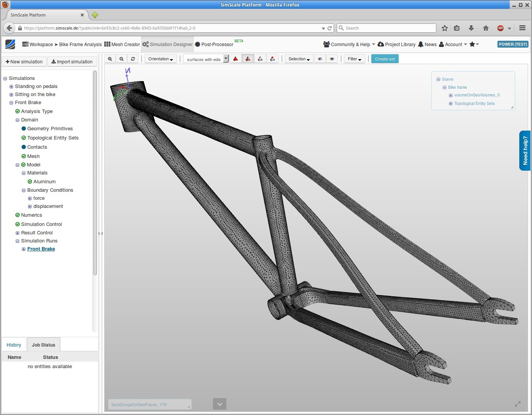Click the zoom in magnifier icon

[x=110, y=59]
